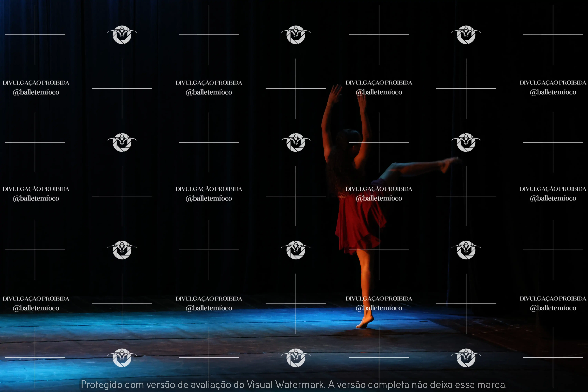Click the @balletemfoco text overlapping the red dress
The image size is (588, 392).
click(x=379, y=198)
